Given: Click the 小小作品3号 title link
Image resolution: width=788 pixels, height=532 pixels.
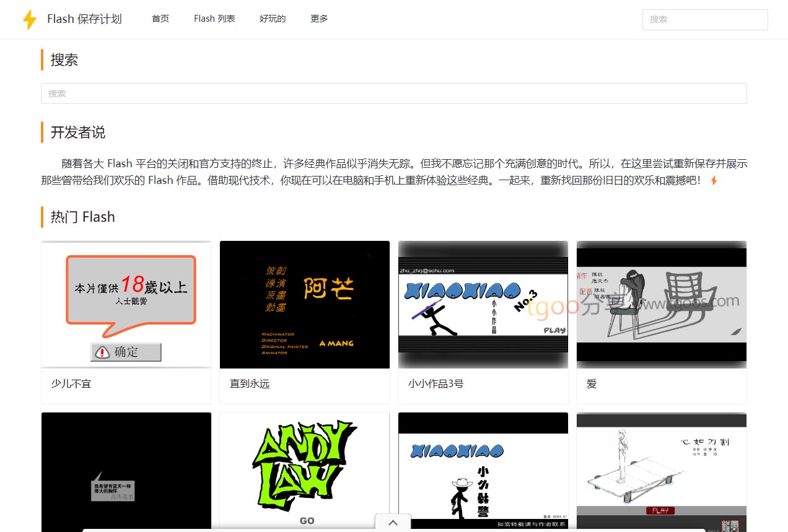Looking at the screenshot, I should (x=436, y=384).
